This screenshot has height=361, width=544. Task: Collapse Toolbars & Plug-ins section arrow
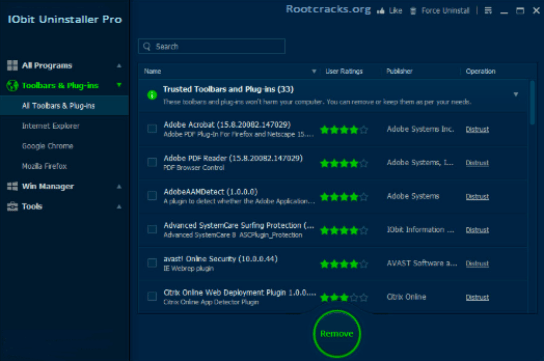(119, 85)
